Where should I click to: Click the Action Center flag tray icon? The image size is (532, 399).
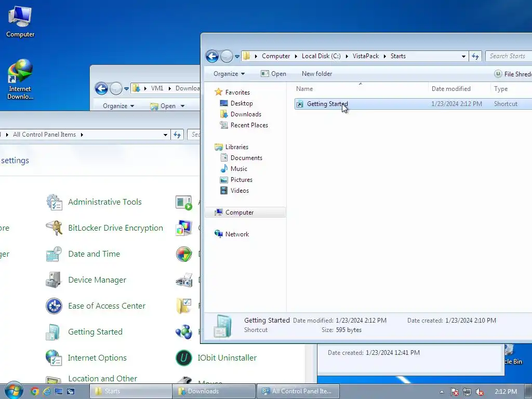click(x=454, y=392)
